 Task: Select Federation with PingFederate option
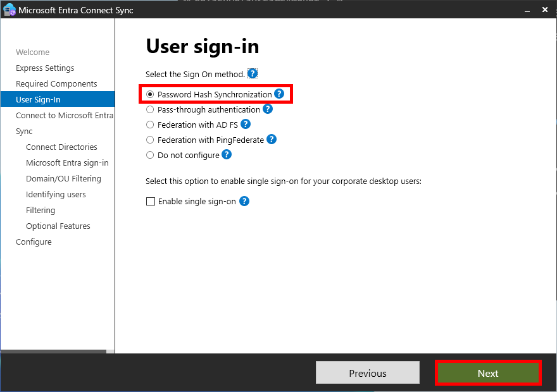click(x=149, y=139)
